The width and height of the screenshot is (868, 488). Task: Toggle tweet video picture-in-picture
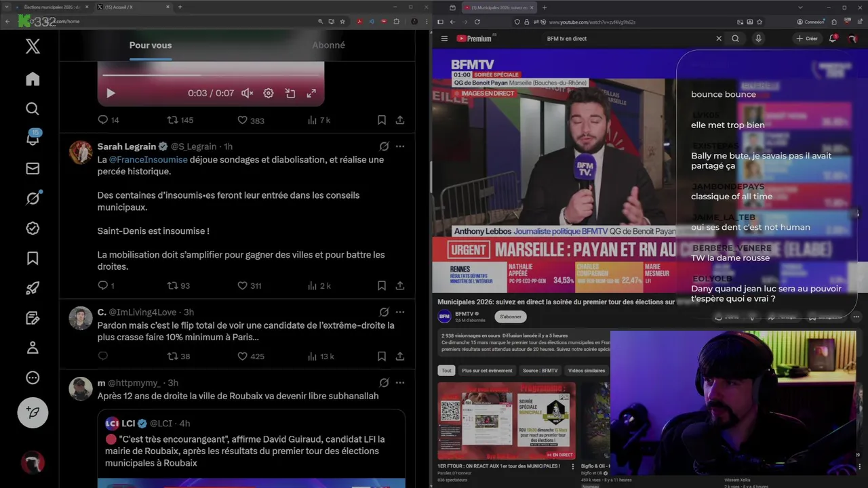coord(290,93)
